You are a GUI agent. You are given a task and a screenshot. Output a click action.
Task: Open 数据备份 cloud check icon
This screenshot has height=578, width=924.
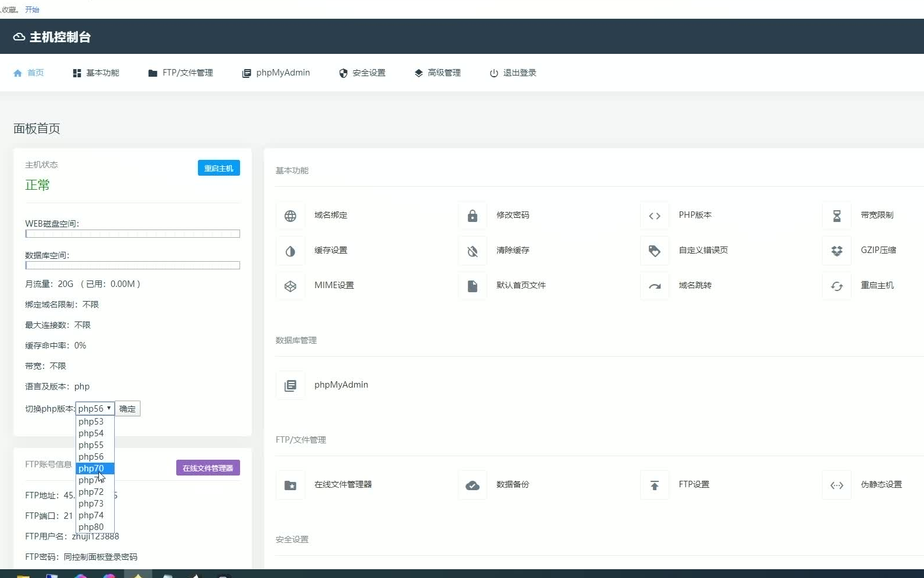[x=473, y=485]
